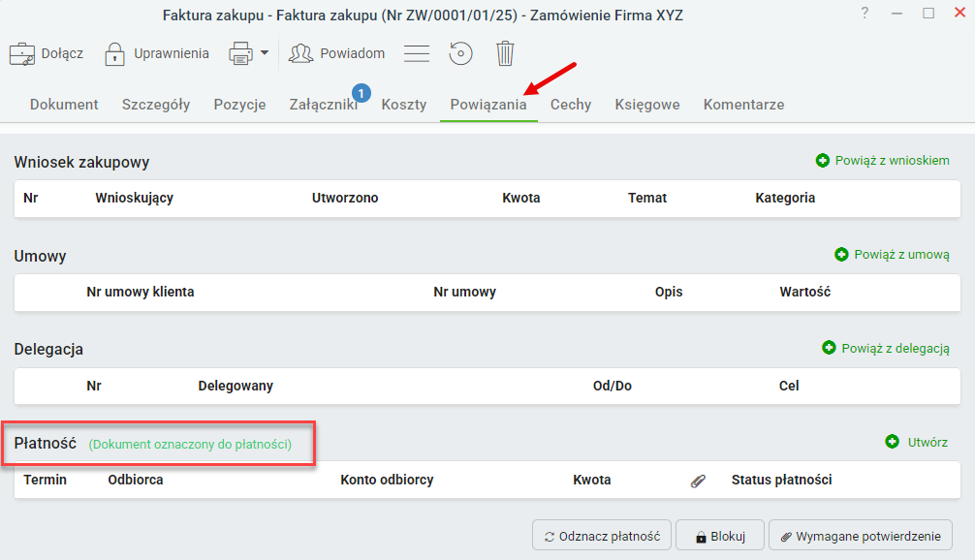Click the Temat column header
Screen dimensions: 975x560
tap(647, 198)
